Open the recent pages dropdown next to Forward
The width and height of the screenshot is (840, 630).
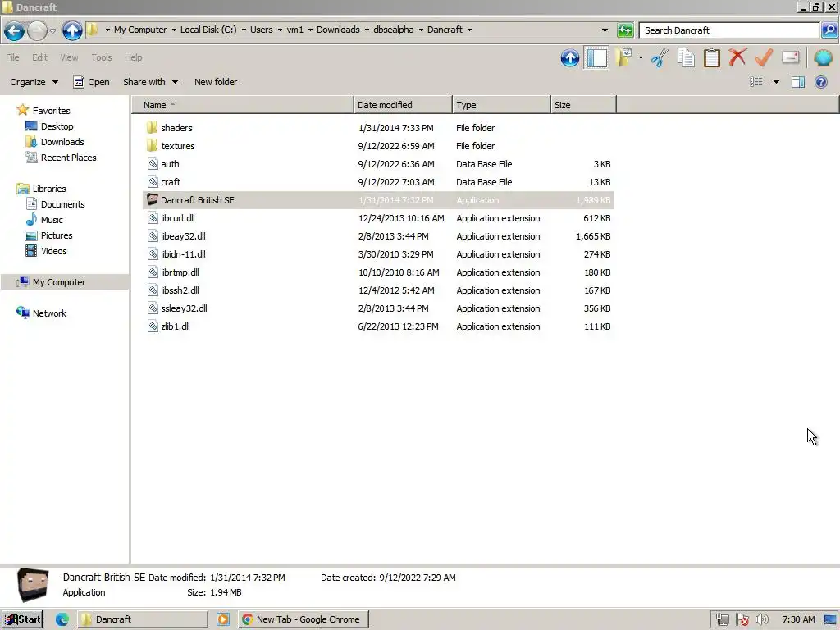(x=53, y=31)
